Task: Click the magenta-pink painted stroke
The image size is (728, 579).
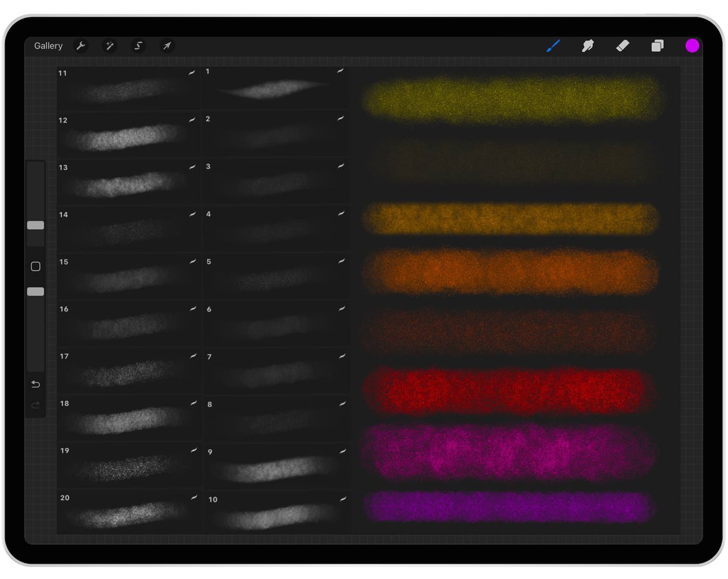Action: pos(508,452)
